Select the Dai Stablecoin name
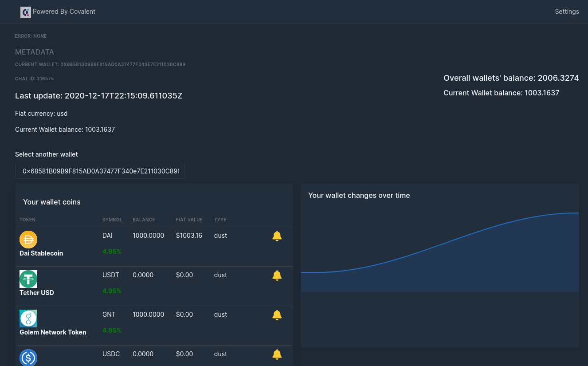 41,253
